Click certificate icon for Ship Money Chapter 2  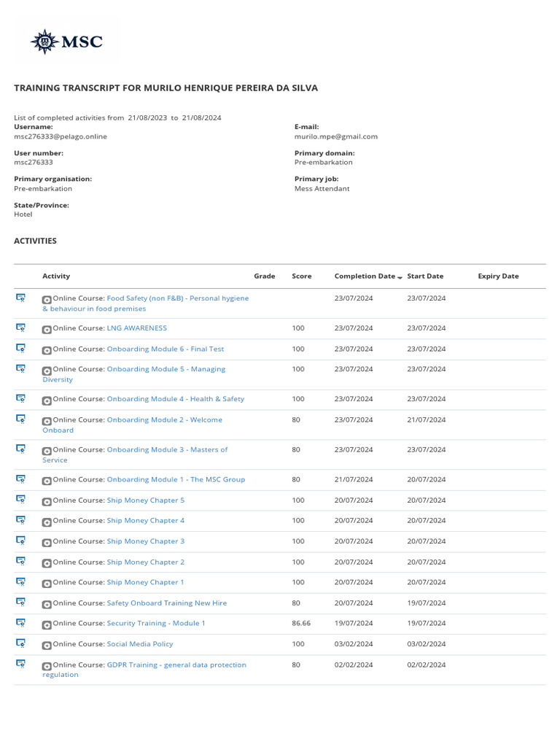coord(20,561)
